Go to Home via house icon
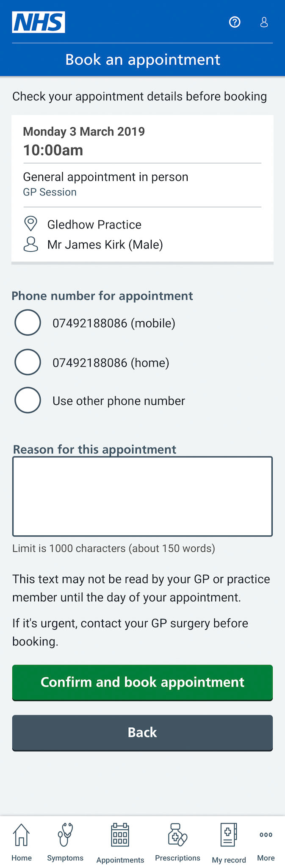This screenshot has height=868, width=285. [x=21, y=835]
